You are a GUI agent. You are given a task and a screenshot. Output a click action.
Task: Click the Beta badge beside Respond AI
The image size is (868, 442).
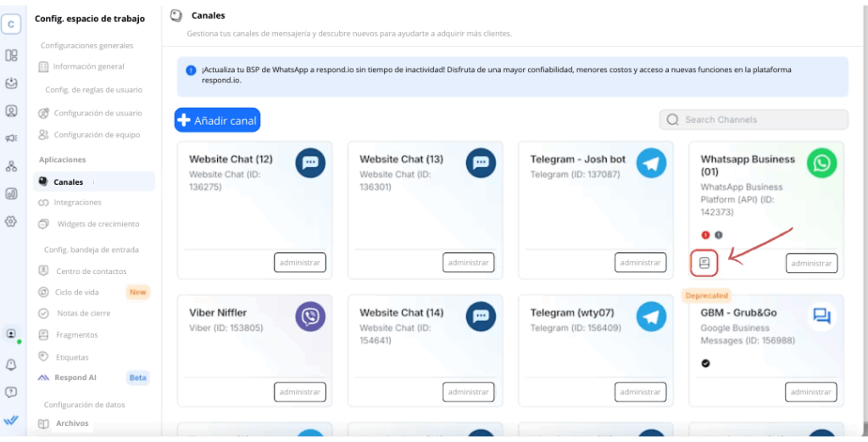[138, 378]
